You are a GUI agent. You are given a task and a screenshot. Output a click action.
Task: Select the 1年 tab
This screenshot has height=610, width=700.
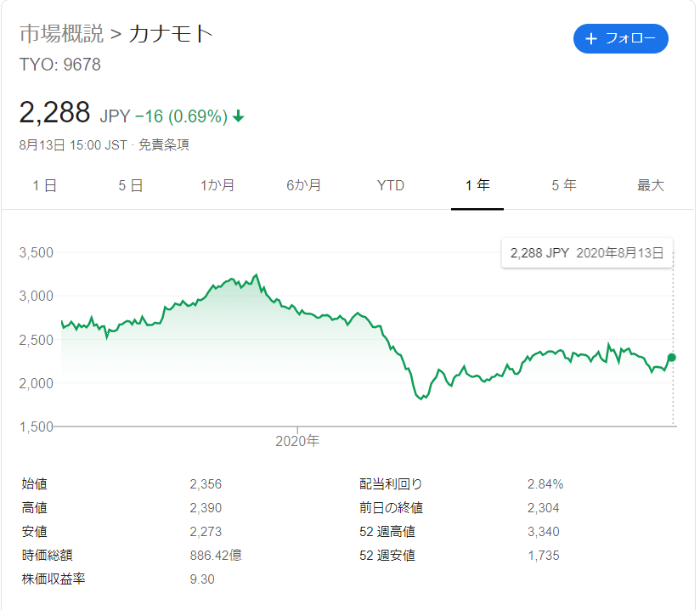pyautogui.click(x=477, y=185)
